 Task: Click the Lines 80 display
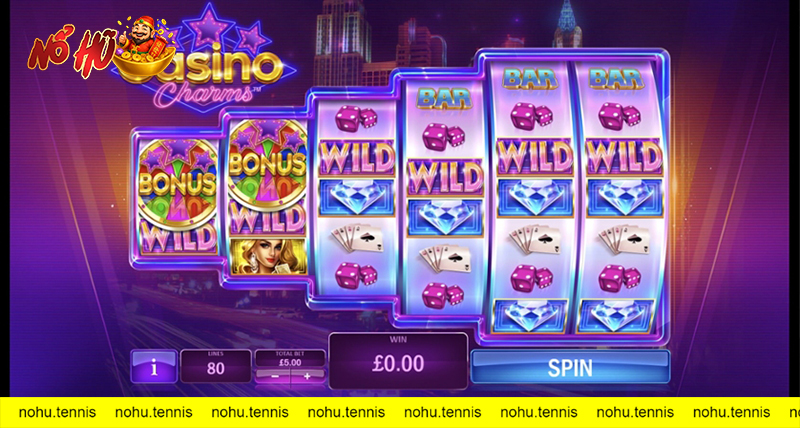[x=216, y=365]
